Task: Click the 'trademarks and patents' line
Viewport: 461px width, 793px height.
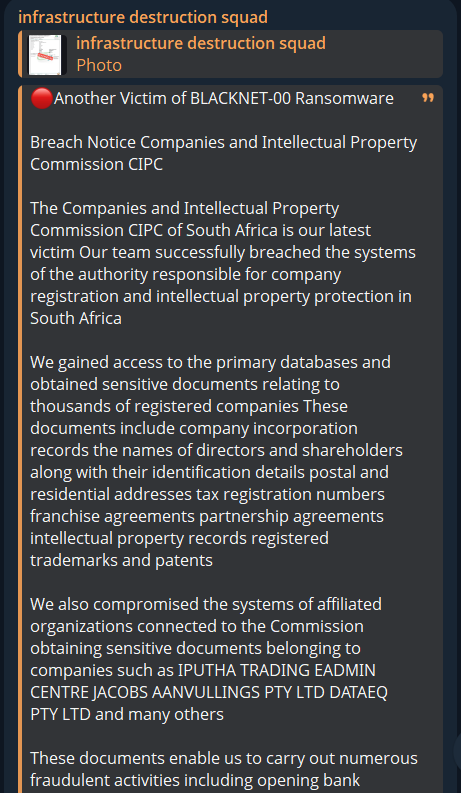Action: tap(121, 560)
